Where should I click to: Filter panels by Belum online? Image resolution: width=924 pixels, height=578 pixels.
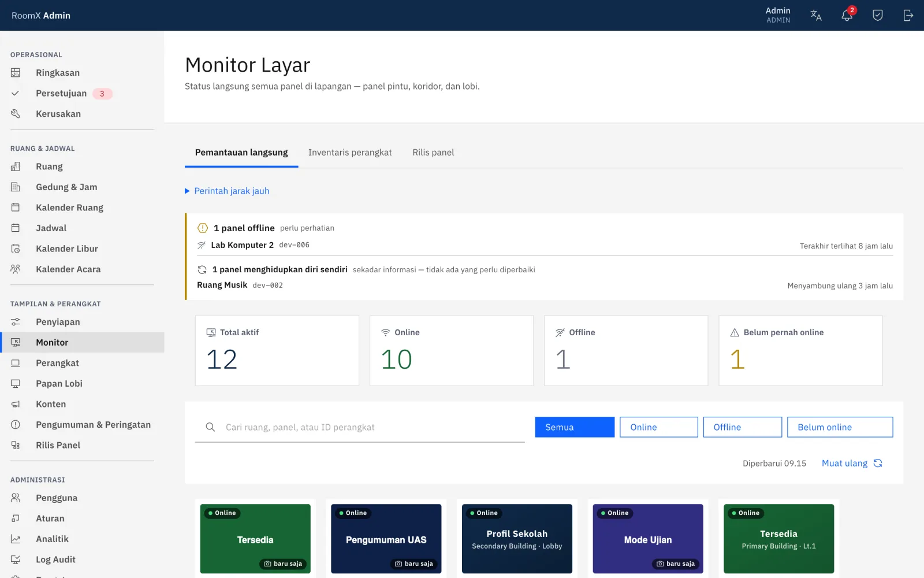click(x=840, y=427)
